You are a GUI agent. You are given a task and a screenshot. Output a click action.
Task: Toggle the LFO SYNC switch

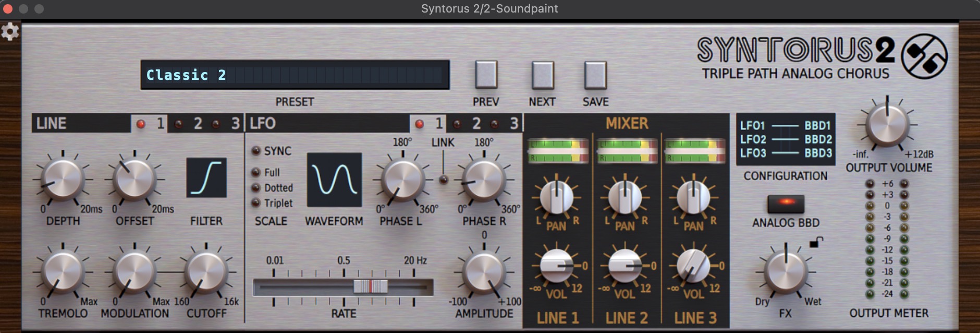point(256,151)
